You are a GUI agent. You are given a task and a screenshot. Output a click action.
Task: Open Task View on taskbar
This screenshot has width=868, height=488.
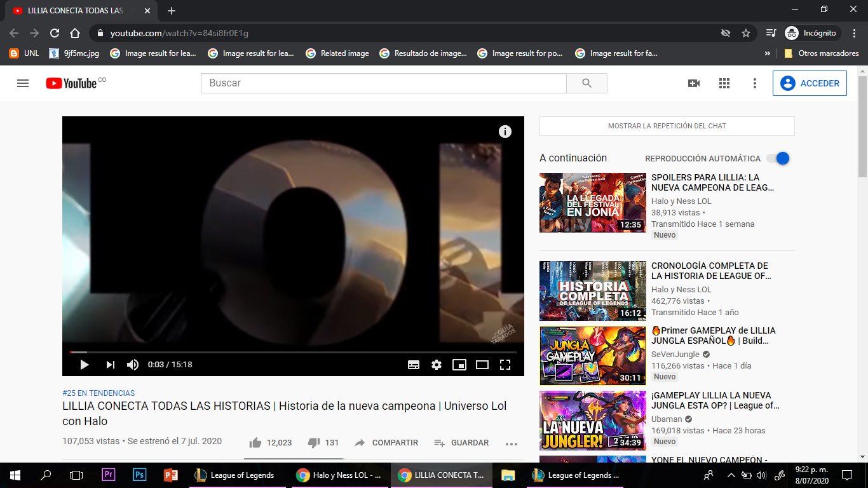76,475
